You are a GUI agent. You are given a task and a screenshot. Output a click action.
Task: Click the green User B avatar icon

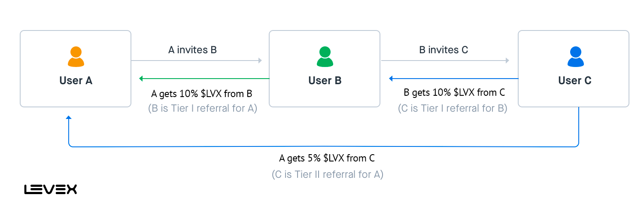[x=325, y=57]
